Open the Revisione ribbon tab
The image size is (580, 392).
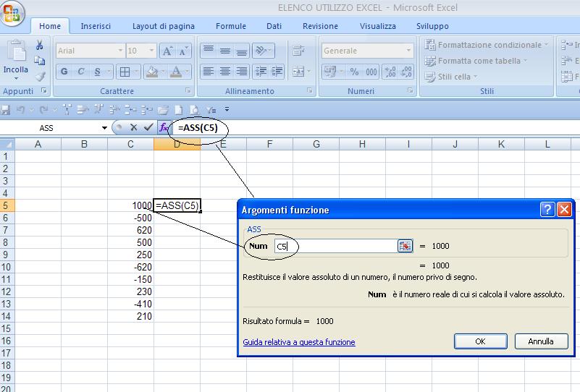(x=320, y=26)
